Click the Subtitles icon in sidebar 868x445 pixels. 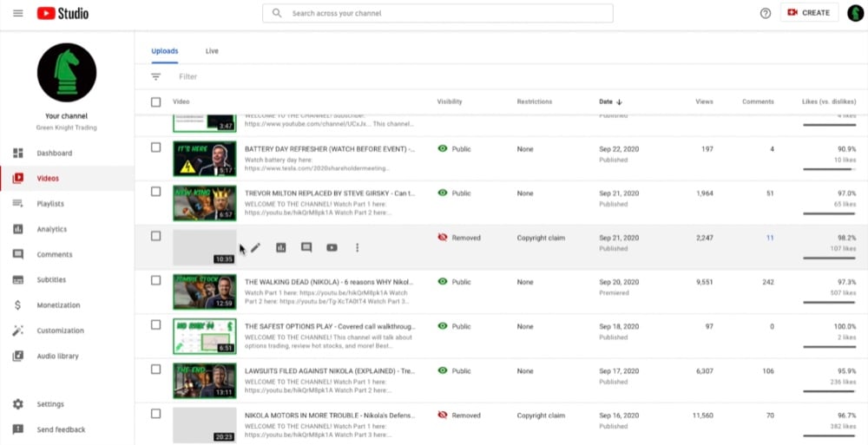point(17,279)
